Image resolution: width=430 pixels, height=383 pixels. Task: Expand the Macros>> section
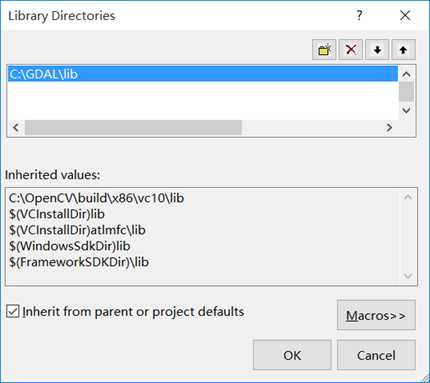[376, 315]
